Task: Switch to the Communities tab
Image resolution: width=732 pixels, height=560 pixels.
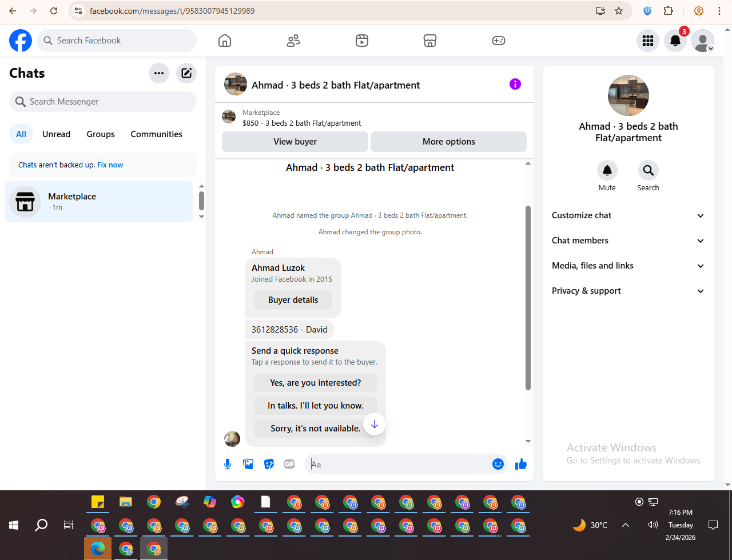Action: coord(157,134)
